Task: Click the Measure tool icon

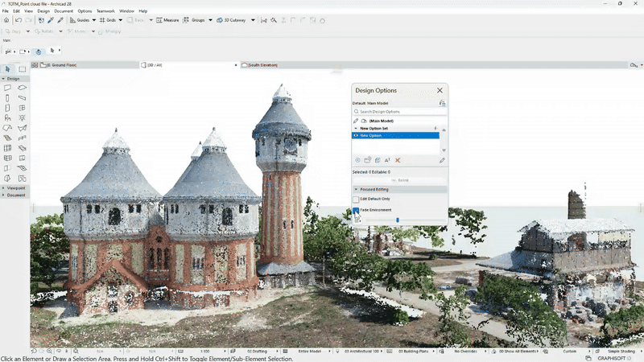Action: click(159, 19)
